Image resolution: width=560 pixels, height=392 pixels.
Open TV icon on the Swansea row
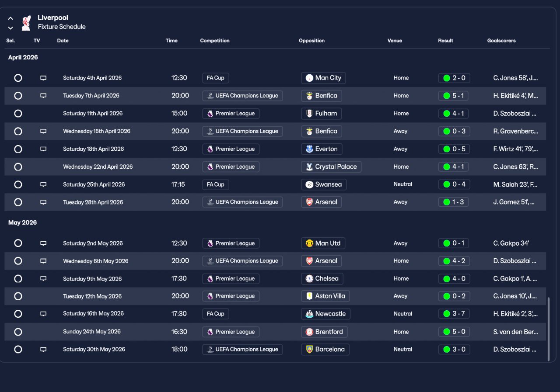click(x=43, y=184)
